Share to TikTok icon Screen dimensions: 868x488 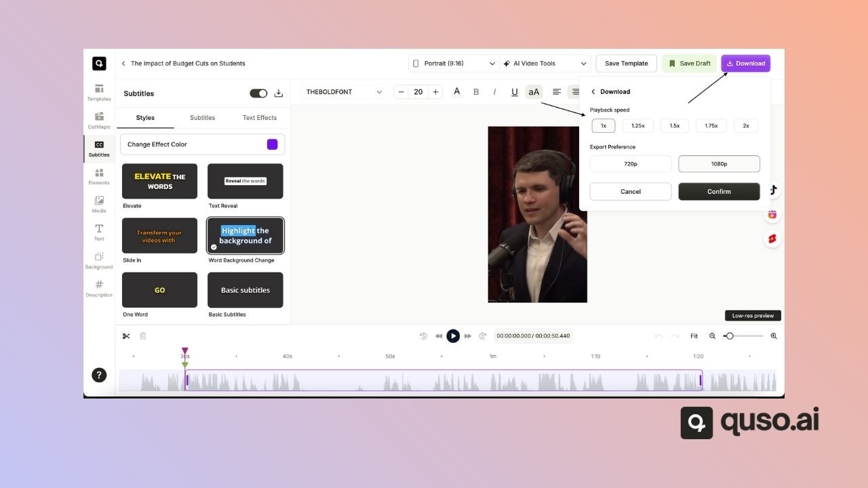(x=772, y=190)
